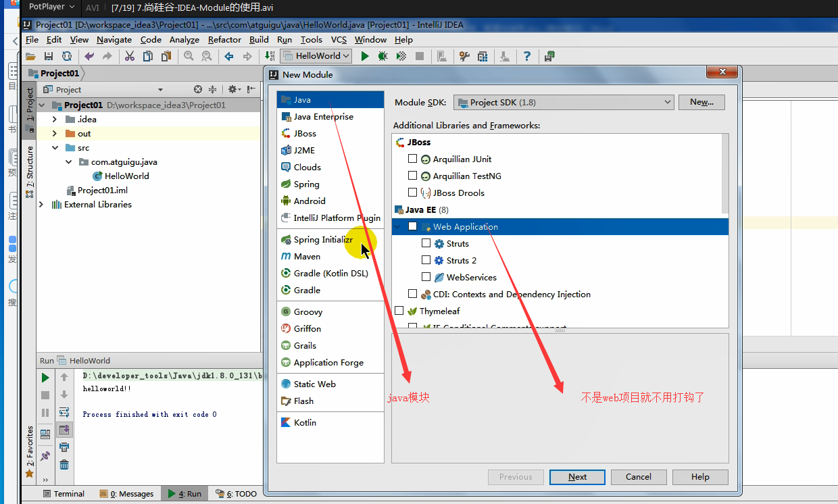Click the Print icon in Run panel
The width and height of the screenshot is (838, 504).
tap(64, 447)
